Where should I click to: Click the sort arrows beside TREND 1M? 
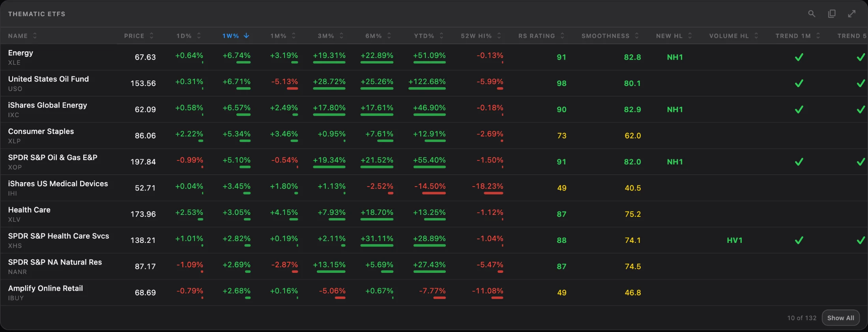click(818, 36)
